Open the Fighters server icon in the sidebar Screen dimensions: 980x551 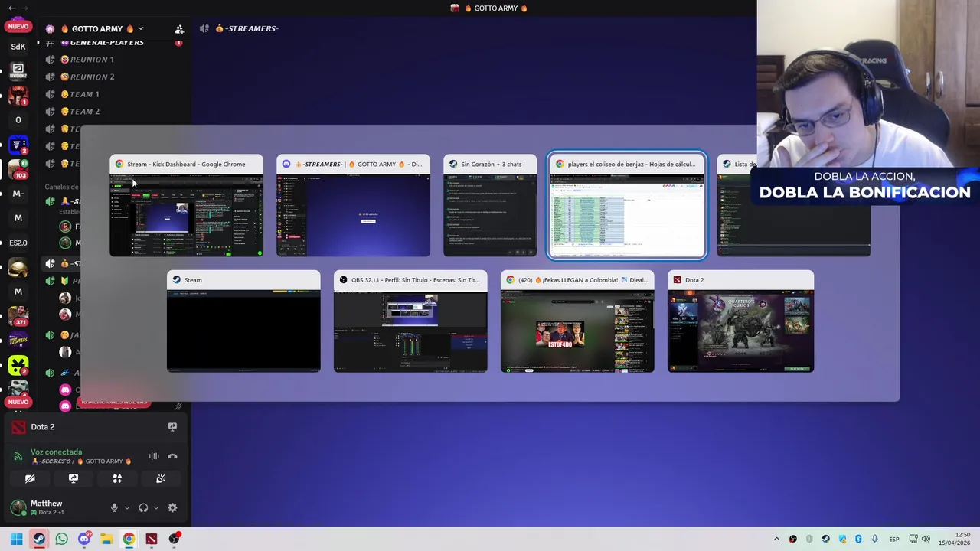[x=18, y=340]
